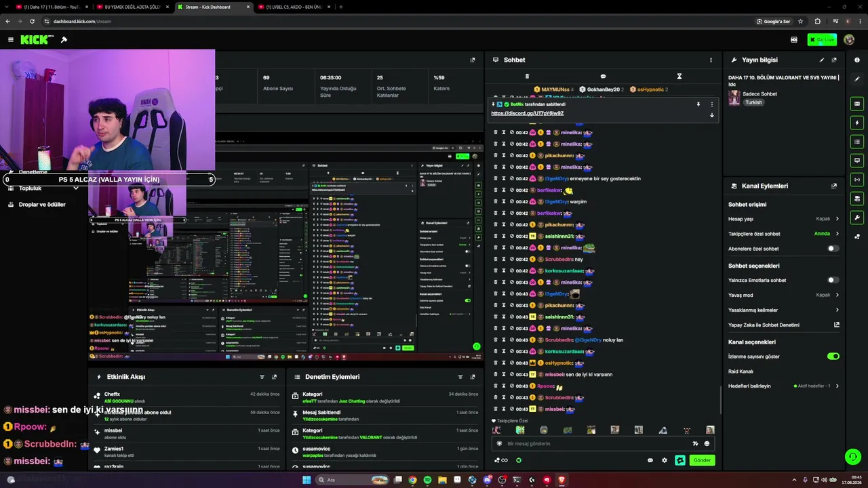Open pinned message three-dot options

click(711, 104)
